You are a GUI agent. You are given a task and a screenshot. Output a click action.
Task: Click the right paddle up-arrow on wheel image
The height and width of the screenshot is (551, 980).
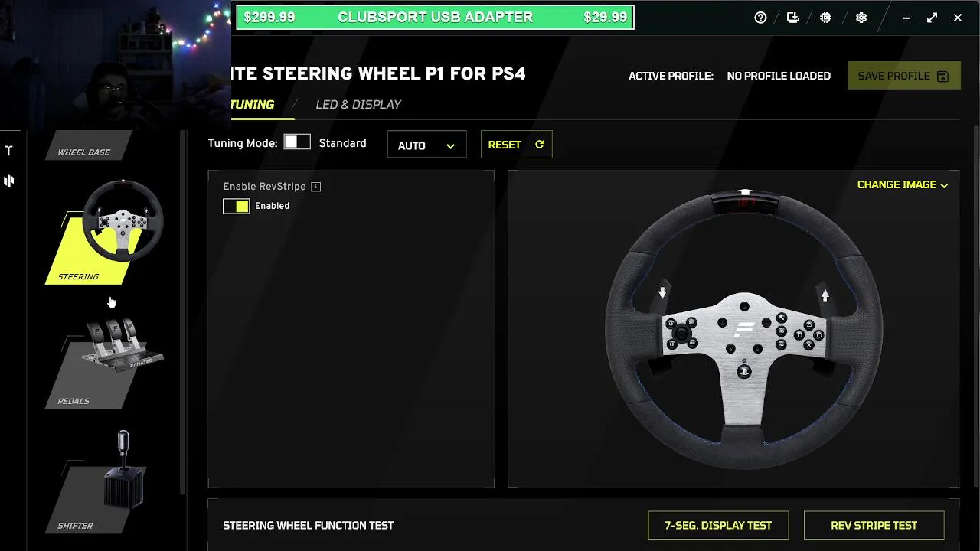click(x=825, y=295)
